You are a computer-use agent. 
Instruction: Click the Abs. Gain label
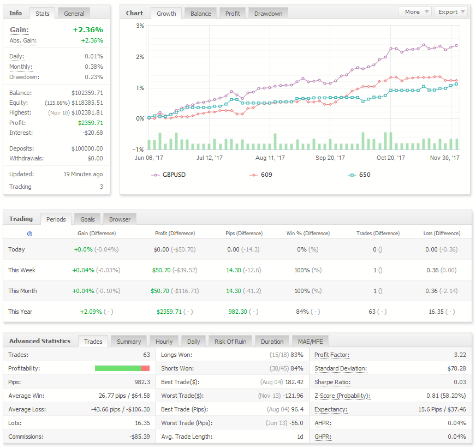click(23, 41)
